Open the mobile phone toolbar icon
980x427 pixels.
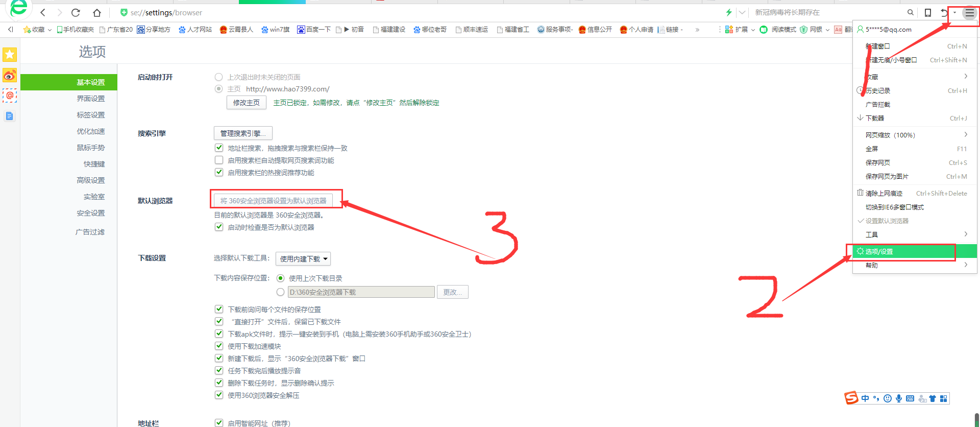[x=928, y=13]
